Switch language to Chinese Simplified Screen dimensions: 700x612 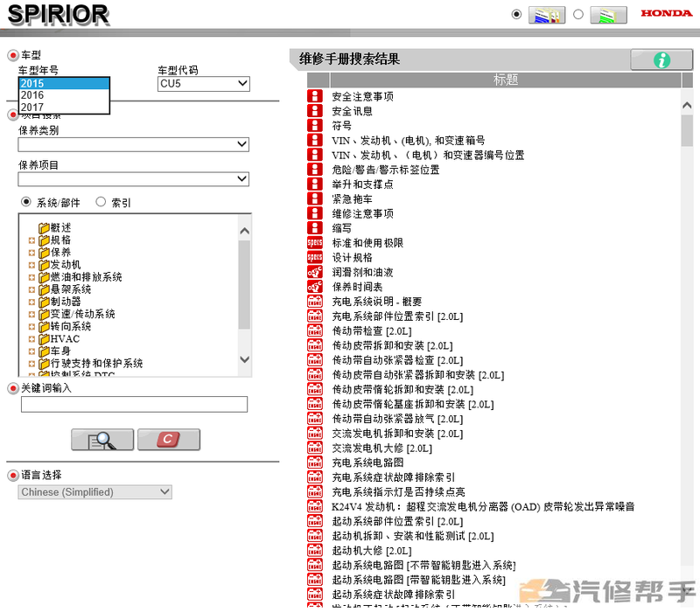pos(94,491)
